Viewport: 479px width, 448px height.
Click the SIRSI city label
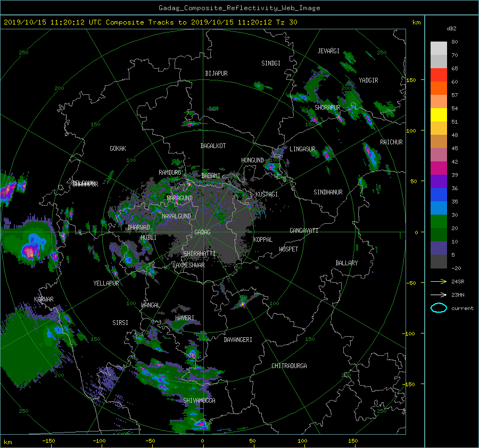(120, 323)
